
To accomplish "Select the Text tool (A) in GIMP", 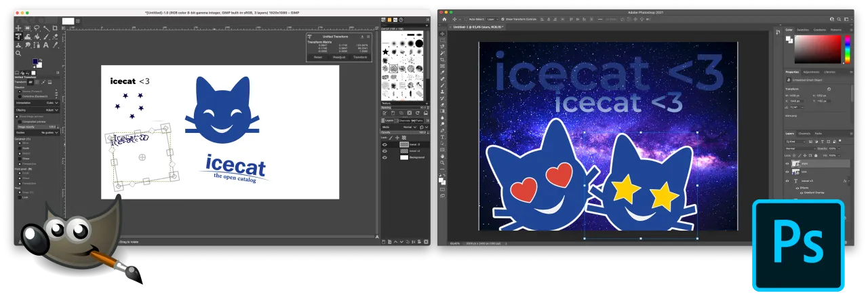I will (46, 45).
